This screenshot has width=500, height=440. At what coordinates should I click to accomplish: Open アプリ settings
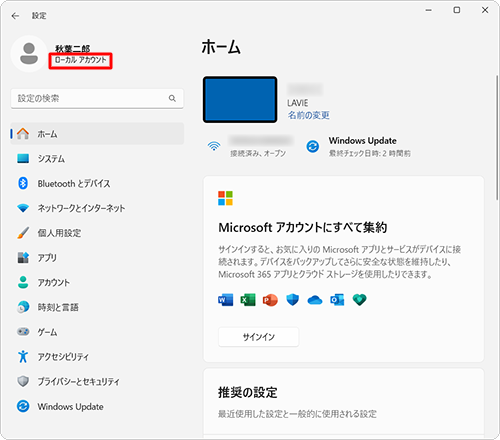[97, 257]
